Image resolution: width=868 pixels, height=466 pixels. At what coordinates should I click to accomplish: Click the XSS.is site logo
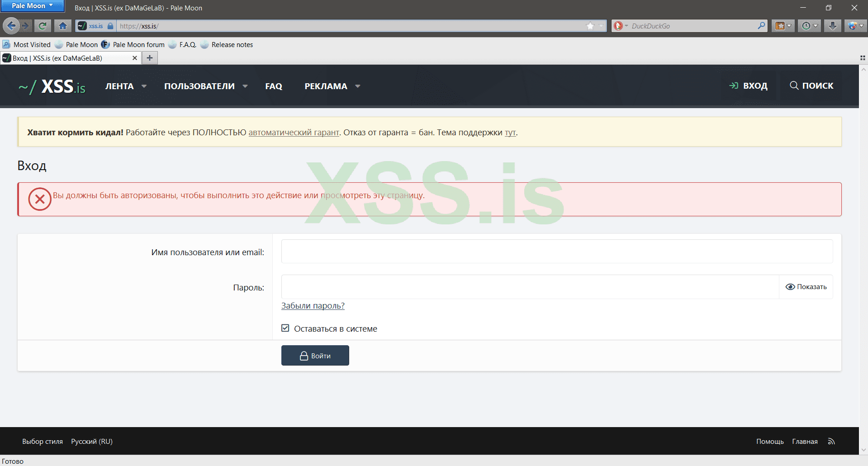click(52, 86)
